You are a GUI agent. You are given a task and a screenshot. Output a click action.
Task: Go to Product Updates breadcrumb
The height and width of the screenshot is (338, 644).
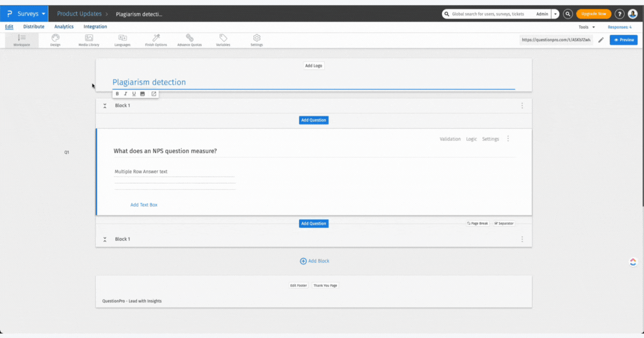pos(79,14)
